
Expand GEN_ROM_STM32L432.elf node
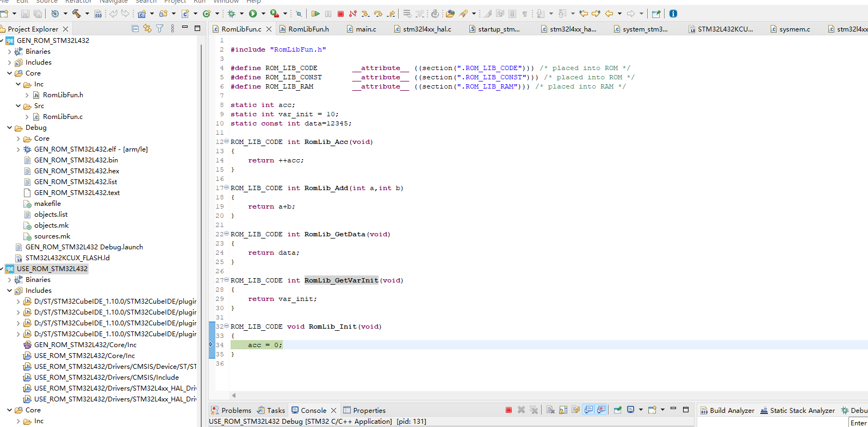click(x=18, y=149)
